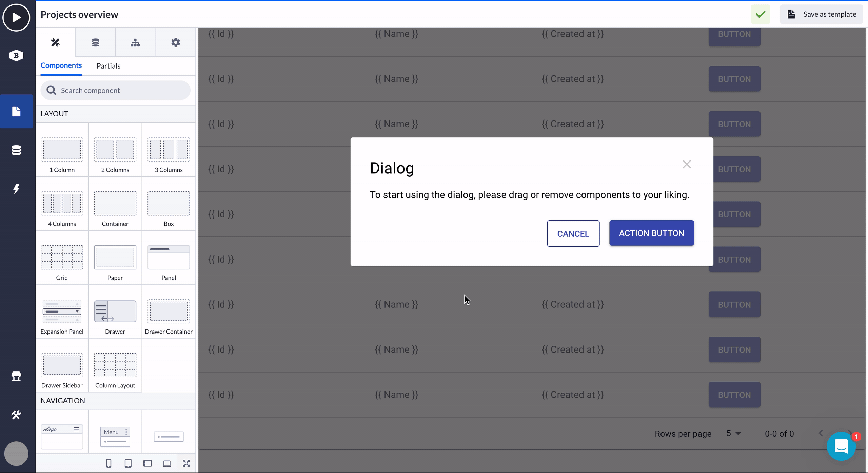
Task: Choose the Panel component
Action: coord(169,258)
